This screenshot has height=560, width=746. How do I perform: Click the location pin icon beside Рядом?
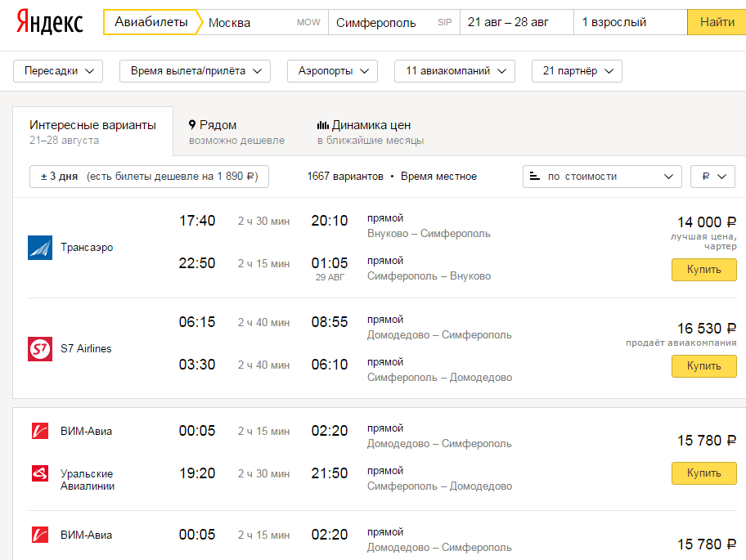(192, 125)
